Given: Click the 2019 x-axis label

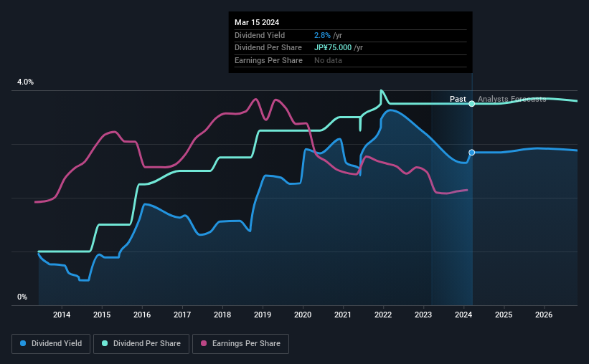Looking at the screenshot, I should coord(263,315).
